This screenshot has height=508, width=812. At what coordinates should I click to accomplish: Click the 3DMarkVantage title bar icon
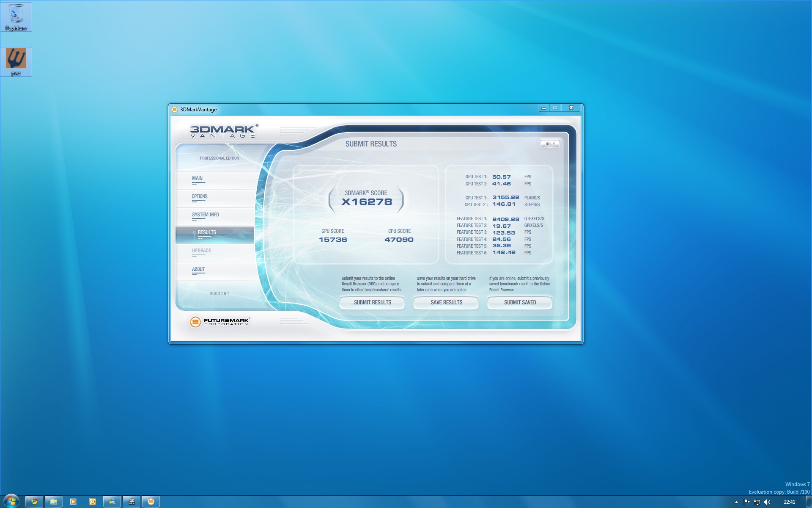point(175,110)
